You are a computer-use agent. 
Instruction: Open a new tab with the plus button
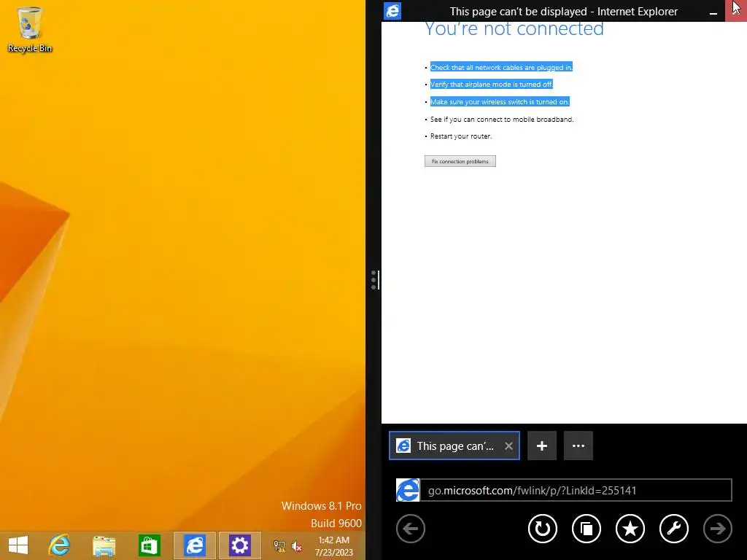(542, 446)
